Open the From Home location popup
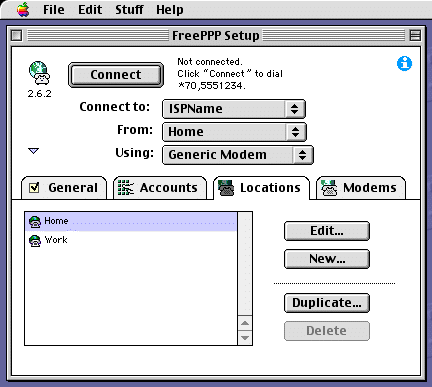 [234, 132]
